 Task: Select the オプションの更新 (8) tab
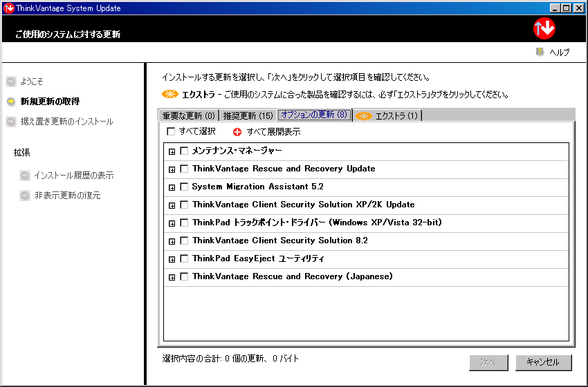314,115
